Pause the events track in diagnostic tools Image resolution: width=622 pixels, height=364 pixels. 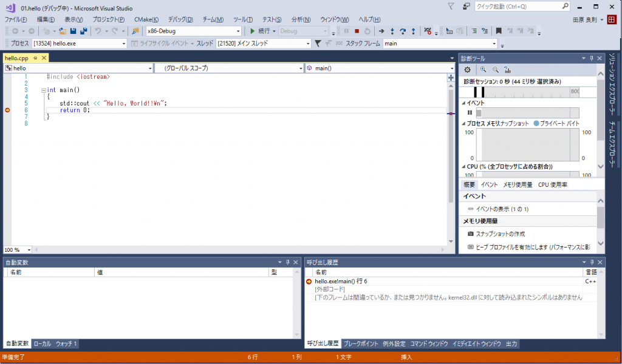470,113
